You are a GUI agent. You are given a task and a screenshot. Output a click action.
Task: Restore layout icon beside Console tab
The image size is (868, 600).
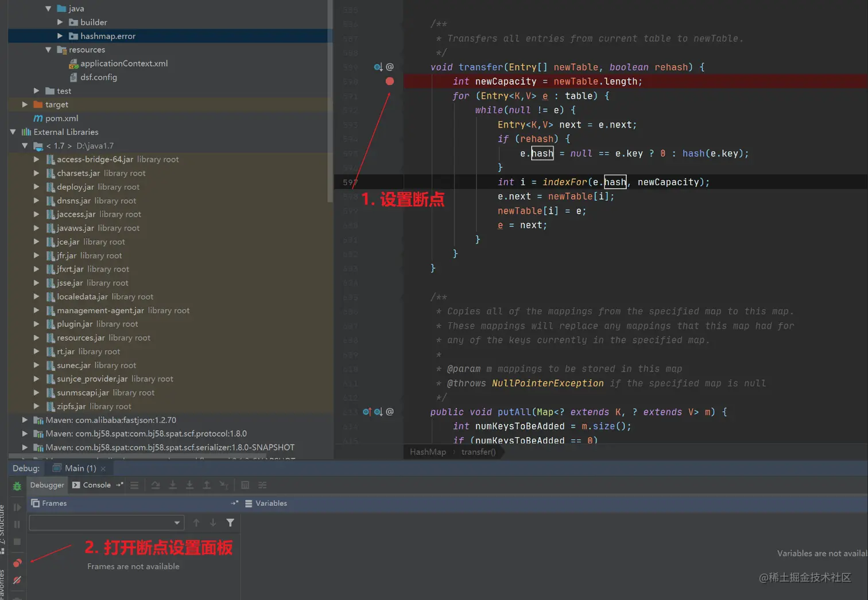(x=119, y=485)
